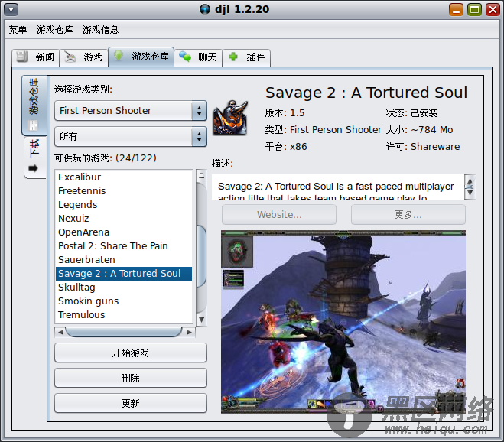Open the vertical 下载 side tab

[x=34, y=157]
